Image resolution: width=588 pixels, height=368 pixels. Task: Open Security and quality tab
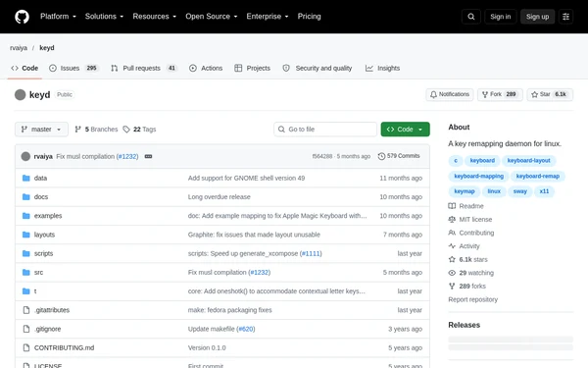coord(318,68)
